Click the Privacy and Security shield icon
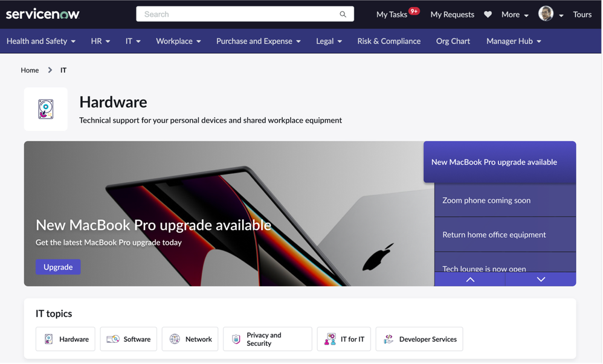The image size is (603, 364). click(x=236, y=339)
